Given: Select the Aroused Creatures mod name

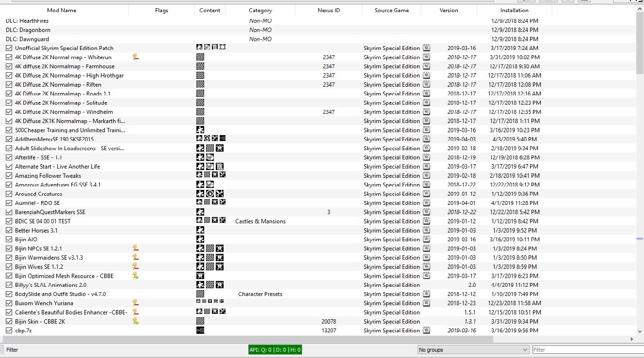Looking at the screenshot, I should (x=38, y=194).
